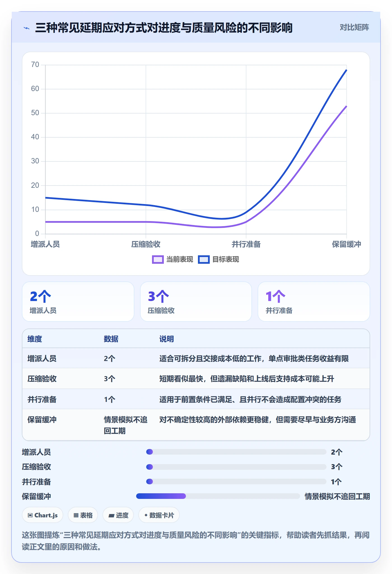Click the 情景模拟不追回工期 table data cell

(x=126, y=425)
